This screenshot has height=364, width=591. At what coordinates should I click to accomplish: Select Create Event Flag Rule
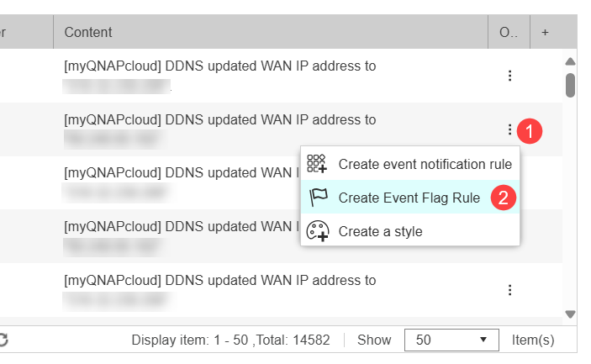[x=409, y=198]
